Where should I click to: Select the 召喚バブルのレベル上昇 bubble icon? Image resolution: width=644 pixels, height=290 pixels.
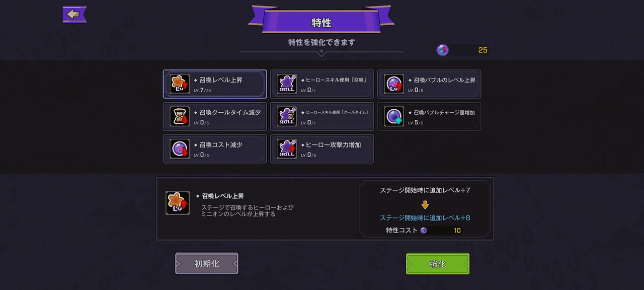click(x=394, y=84)
